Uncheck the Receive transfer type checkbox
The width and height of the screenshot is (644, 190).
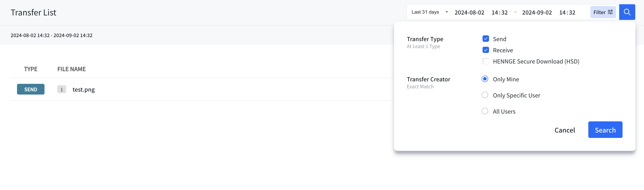tap(485, 50)
